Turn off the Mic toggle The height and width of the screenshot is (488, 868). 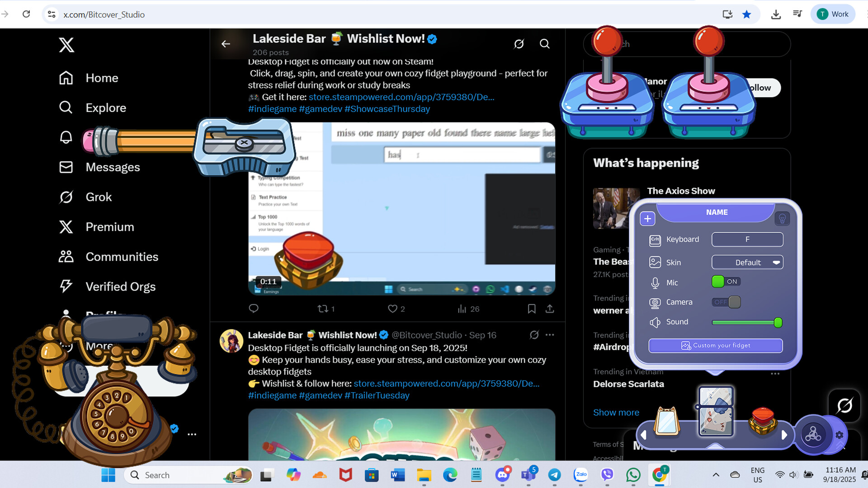click(726, 282)
